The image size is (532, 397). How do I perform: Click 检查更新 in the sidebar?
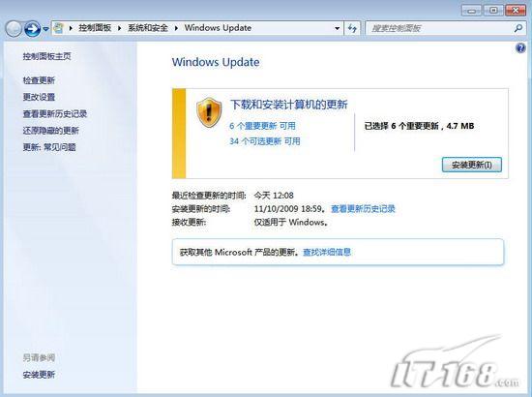click(x=39, y=80)
